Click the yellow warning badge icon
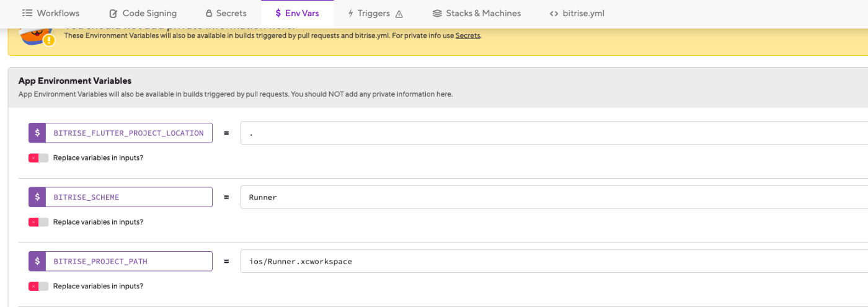The height and width of the screenshot is (307, 868). coord(49,40)
